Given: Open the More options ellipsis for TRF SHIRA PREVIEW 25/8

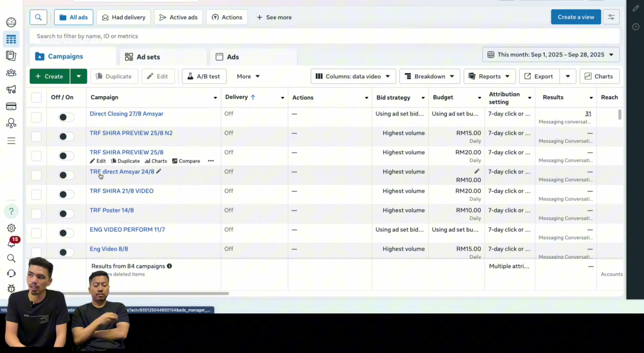Looking at the screenshot, I should click(x=211, y=161).
